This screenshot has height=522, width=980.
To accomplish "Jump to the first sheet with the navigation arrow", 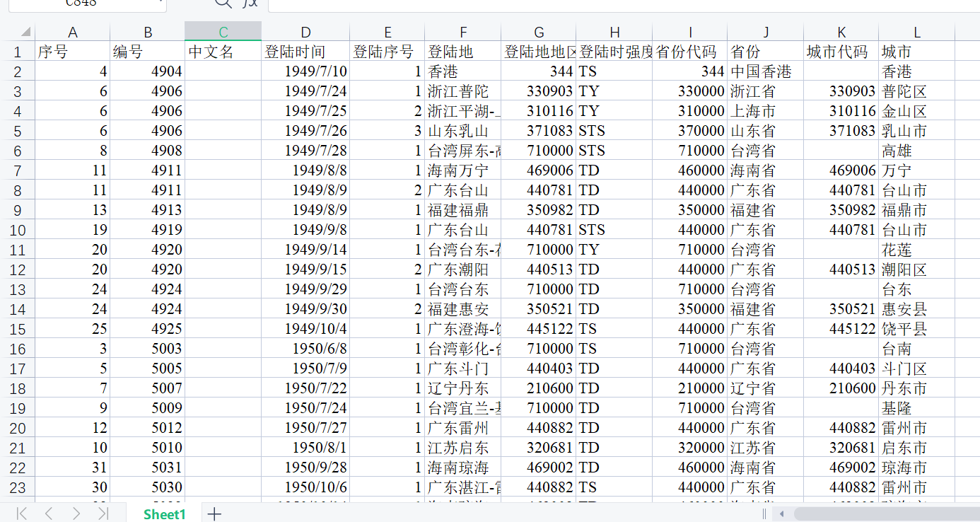I will [22, 514].
